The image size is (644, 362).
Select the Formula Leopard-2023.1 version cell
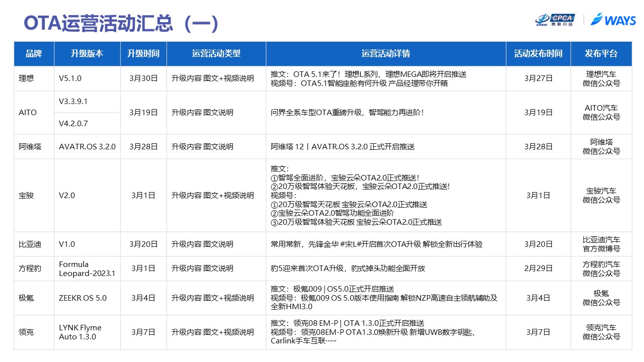click(87, 268)
